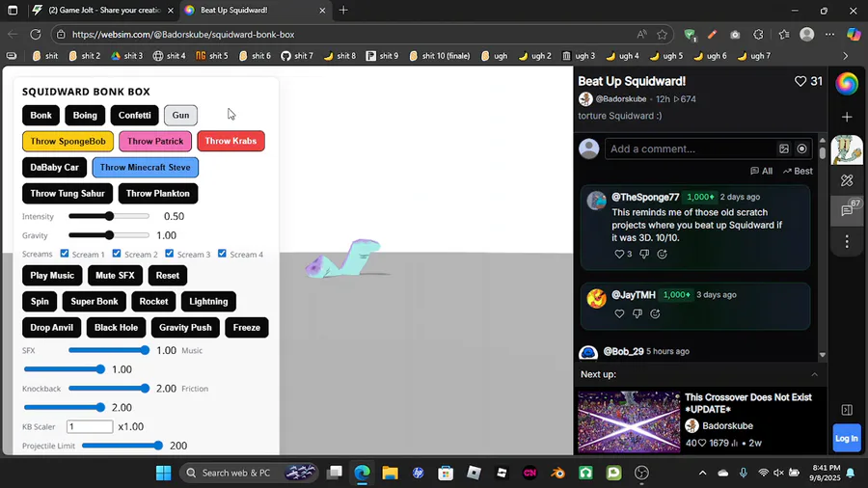Image resolution: width=868 pixels, height=488 pixels.
Task: Dislike TheSponge77's comment
Action: [644, 254]
